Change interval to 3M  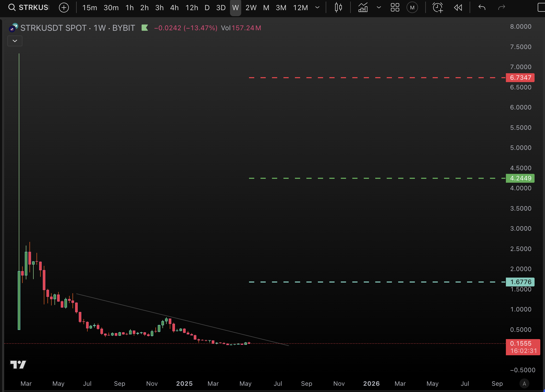tap(281, 8)
